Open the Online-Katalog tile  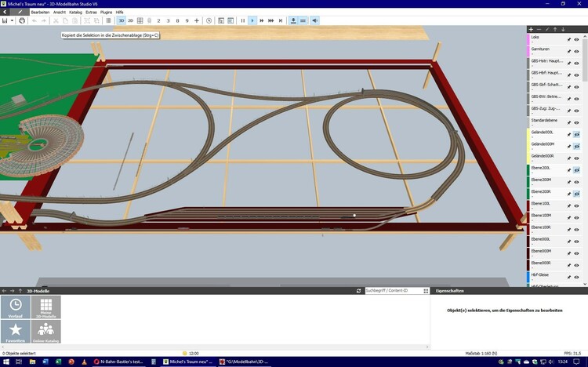[x=45, y=332]
